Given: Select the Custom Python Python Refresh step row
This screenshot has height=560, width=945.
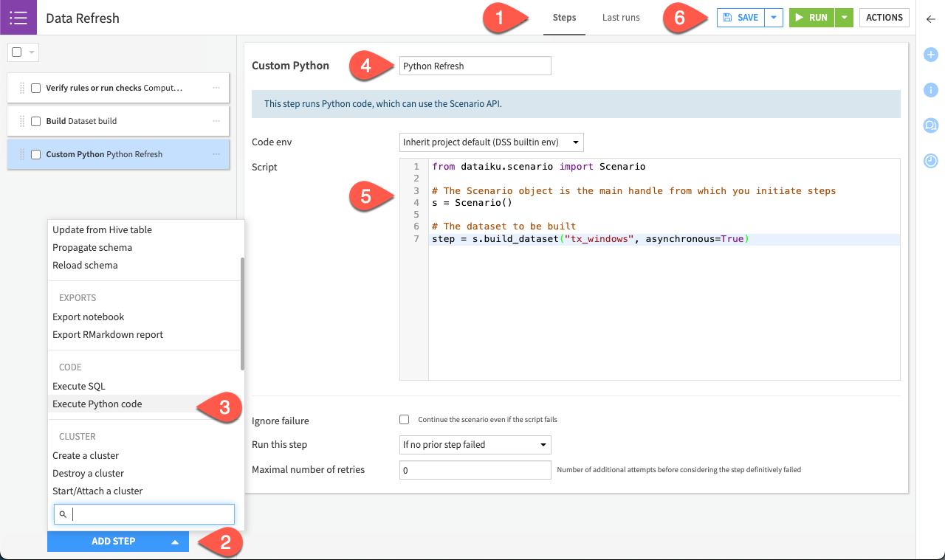Looking at the screenshot, I should (x=118, y=154).
